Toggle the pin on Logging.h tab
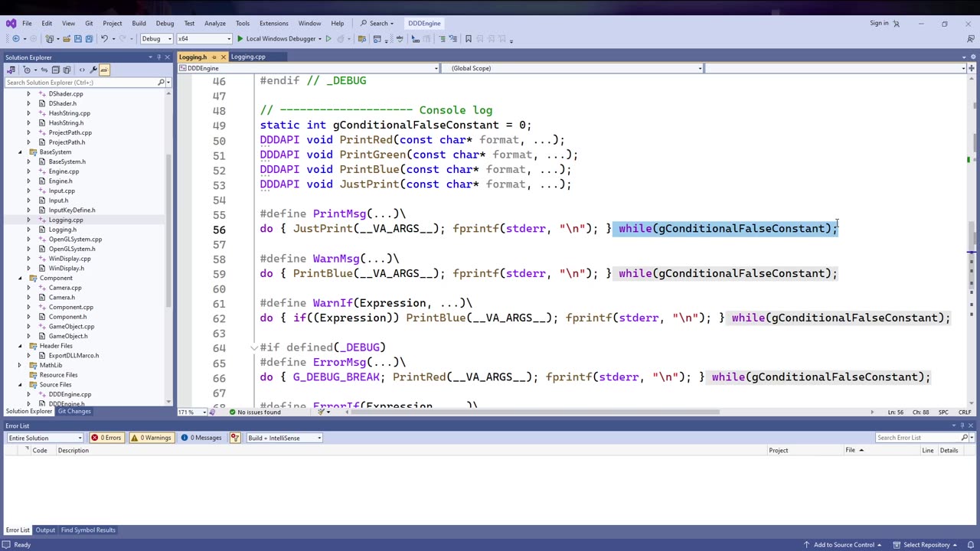This screenshot has width=980, height=551. [214, 57]
